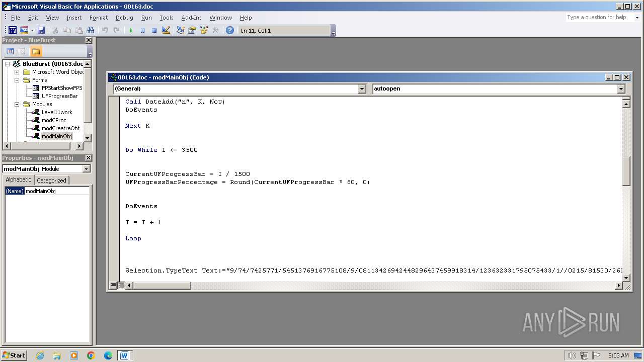Open Find with the binoculars icon
Screen dimensions: 644x362
click(x=91, y=30)
